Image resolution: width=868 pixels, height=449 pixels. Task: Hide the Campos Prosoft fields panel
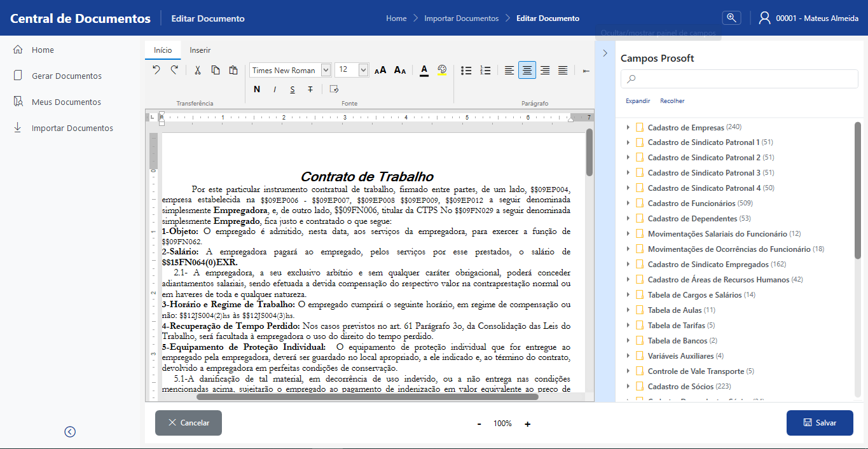[x=605, y=53]
